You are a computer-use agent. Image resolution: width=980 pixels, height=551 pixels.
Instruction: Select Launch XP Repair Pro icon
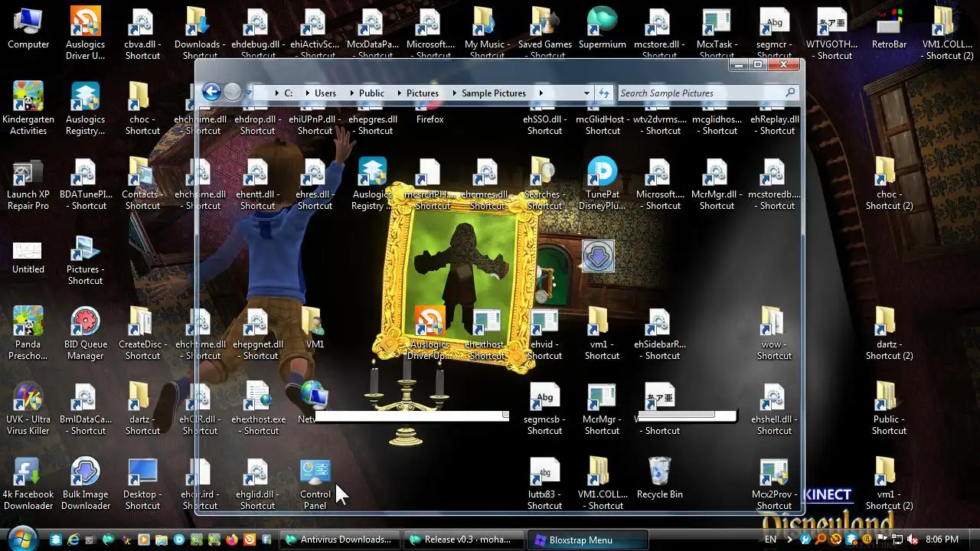coord(28,184)
